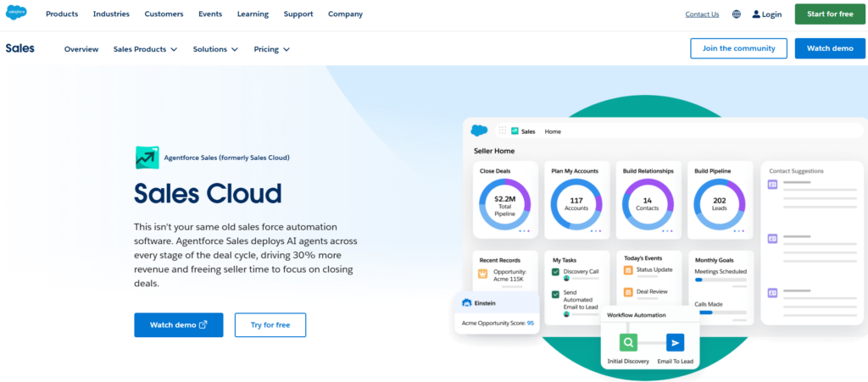
Task: Click the Opportunity crown icon in Recent Records
Action: [482, 274]
